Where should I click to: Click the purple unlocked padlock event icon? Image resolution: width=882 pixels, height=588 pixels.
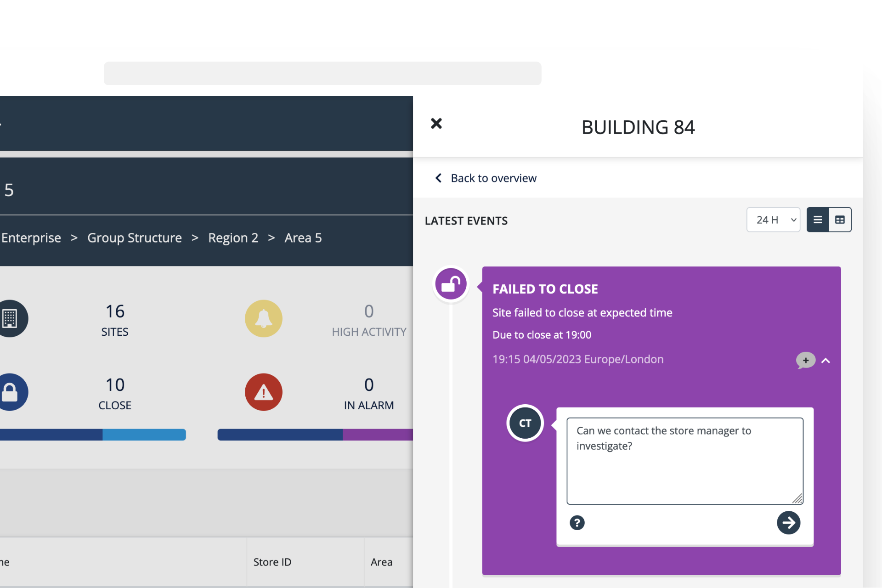pos(451,284)
